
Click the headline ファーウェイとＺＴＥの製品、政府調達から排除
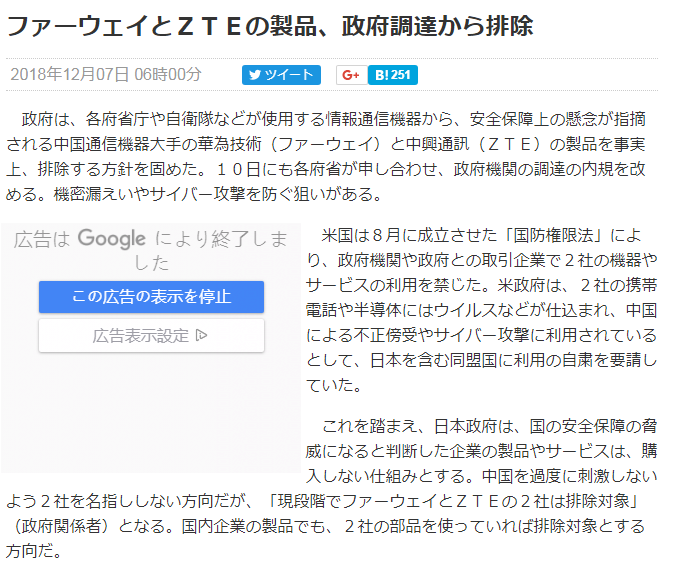click(270, 25)
